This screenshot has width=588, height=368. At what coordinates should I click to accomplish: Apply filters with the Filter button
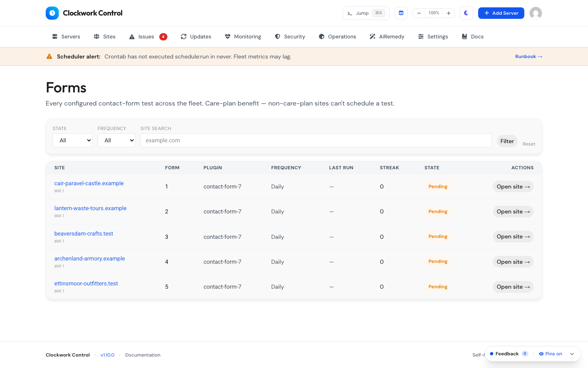tap(507, 141)
